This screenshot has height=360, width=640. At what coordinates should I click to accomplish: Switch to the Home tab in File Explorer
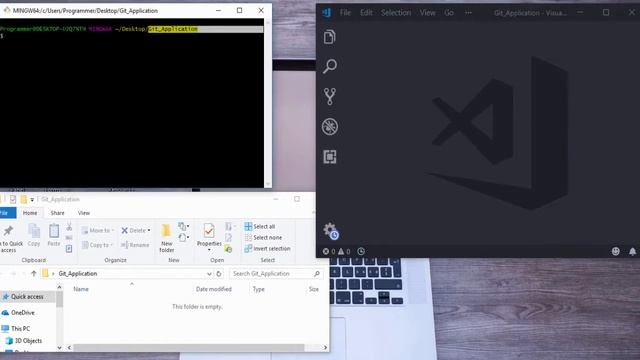pyautogui.click(x=30, y=213)
